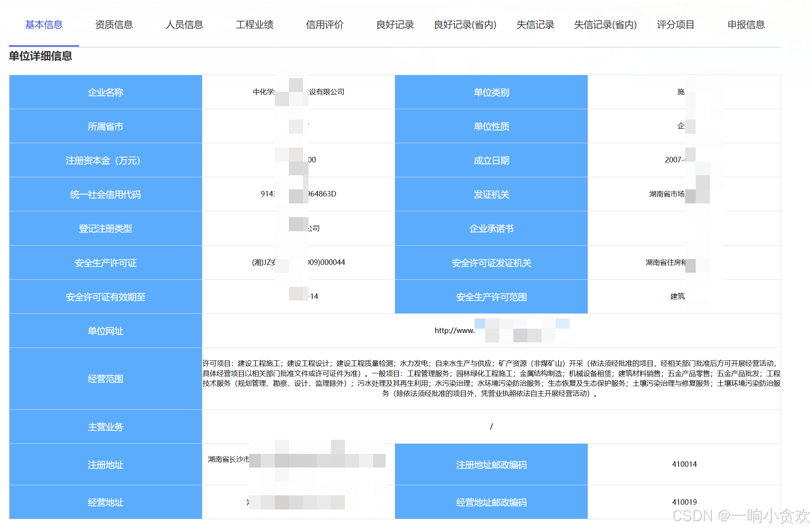The height and width of the screenshot is (529, 812).
Task: Open the 良好记录 tab
Action: 394,25
